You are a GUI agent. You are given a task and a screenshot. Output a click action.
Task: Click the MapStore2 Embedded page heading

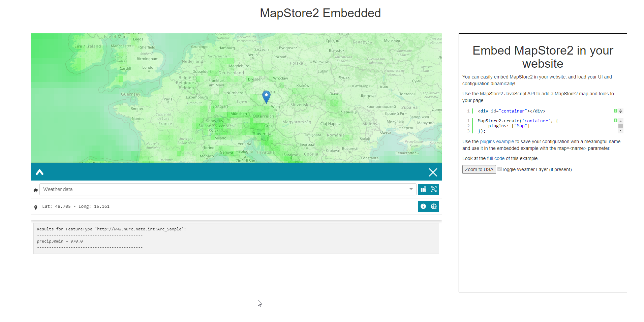[x=320, y=13]
